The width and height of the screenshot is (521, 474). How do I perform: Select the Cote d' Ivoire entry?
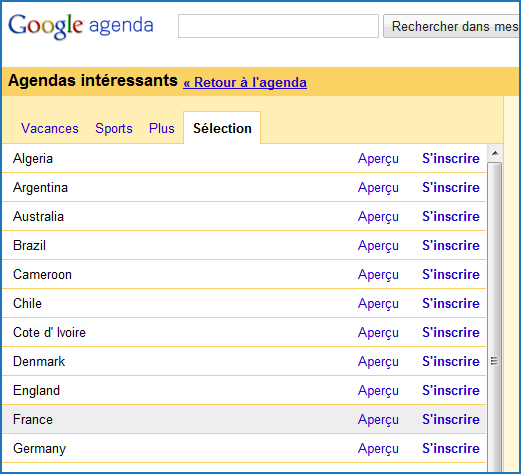tap(49, 333)
